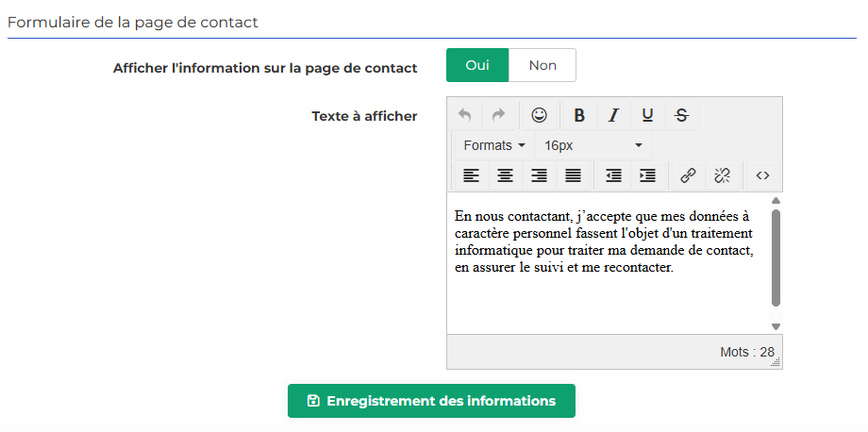Screen dimensions: 868x432
Task: Increase the indent of the paragraph
Action: 647,175
